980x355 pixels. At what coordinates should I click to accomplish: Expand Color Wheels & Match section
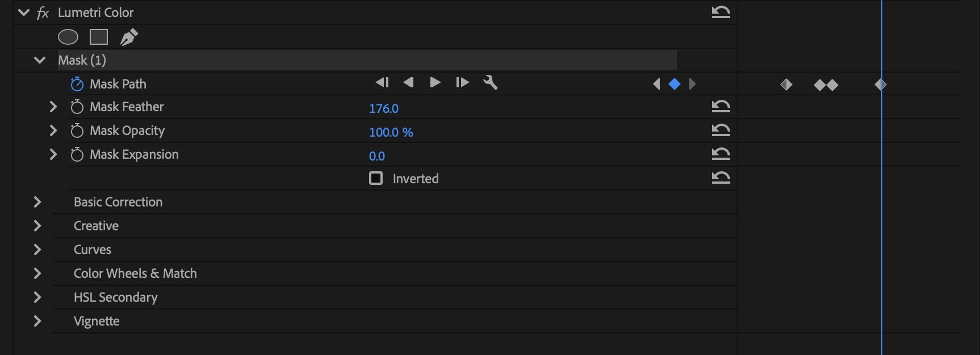click(x=37, y=273)
